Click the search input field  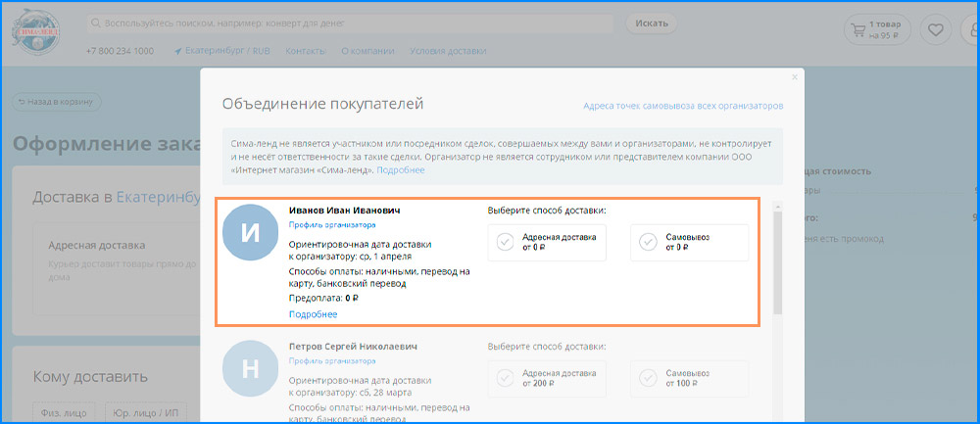pos(353,24)
